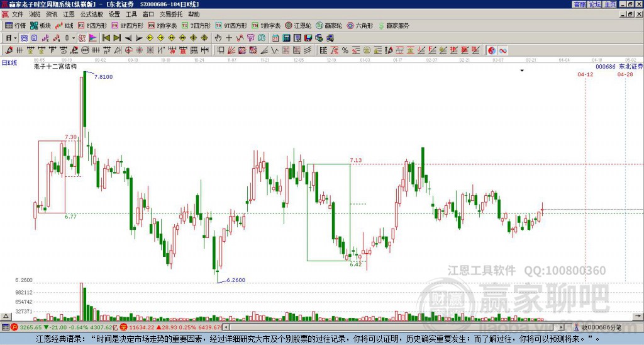The width and height of the screenshot is (644, 345).
Task: Click the 6.2600 low price label
Action: pos(236,280)
